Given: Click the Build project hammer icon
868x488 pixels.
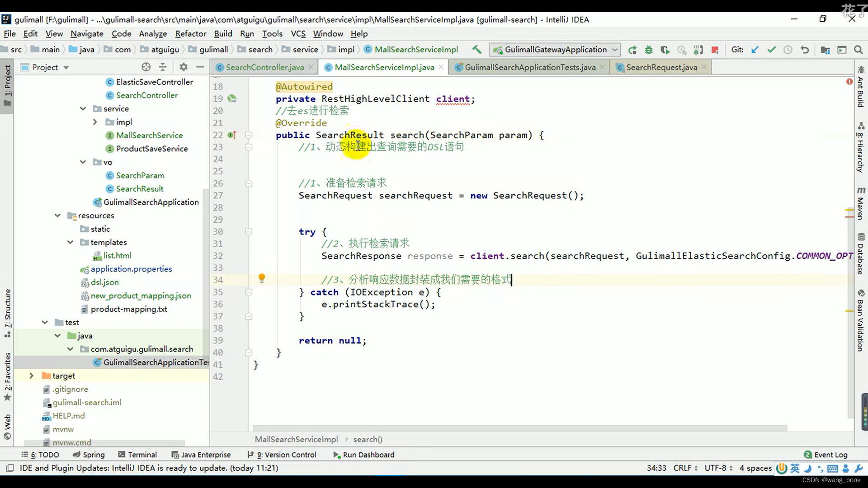Looking at the screenshot, I should (476, 50).
